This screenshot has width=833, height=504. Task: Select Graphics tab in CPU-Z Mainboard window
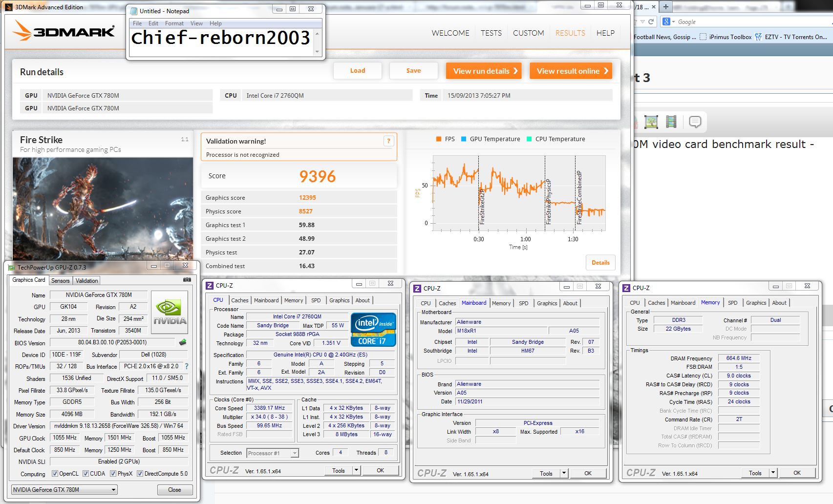547,303
